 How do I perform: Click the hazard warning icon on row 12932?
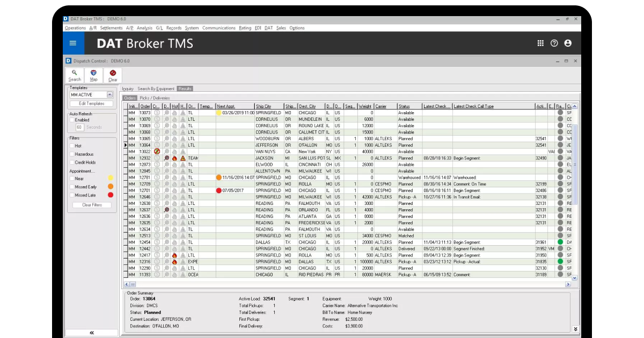click(x=183, y=158)
